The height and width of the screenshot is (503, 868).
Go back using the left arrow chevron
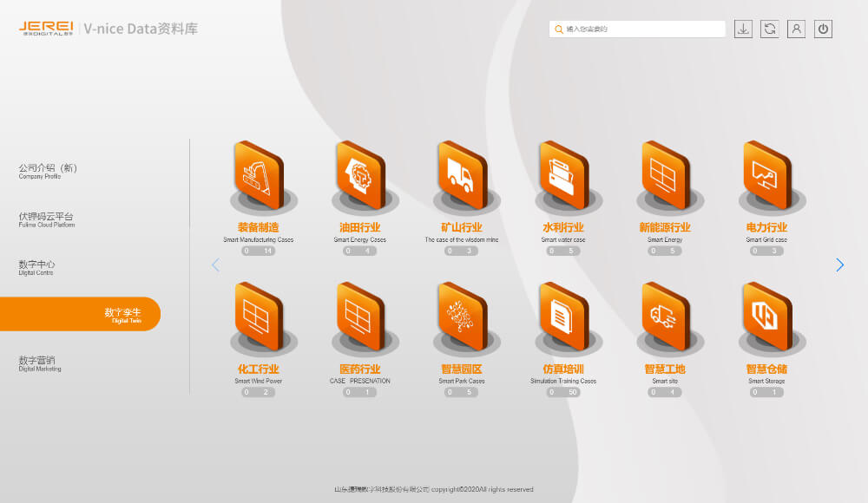point(215,265)
